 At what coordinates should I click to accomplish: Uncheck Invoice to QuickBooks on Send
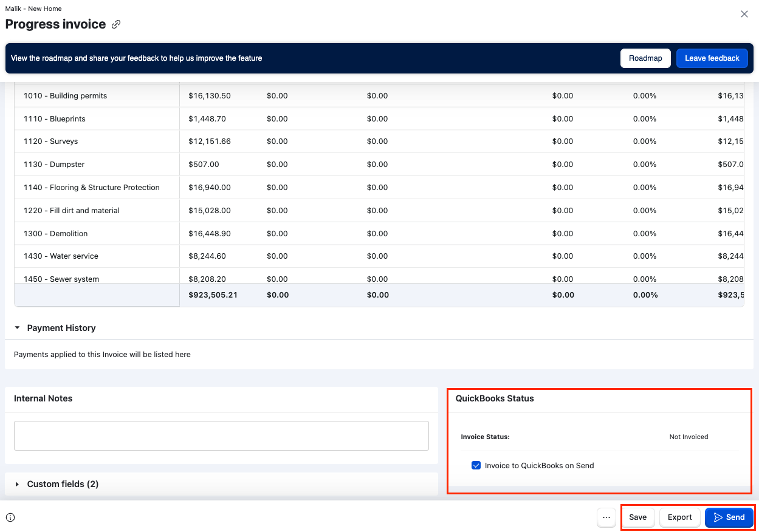pyautogui.click(x=476, y=466)
